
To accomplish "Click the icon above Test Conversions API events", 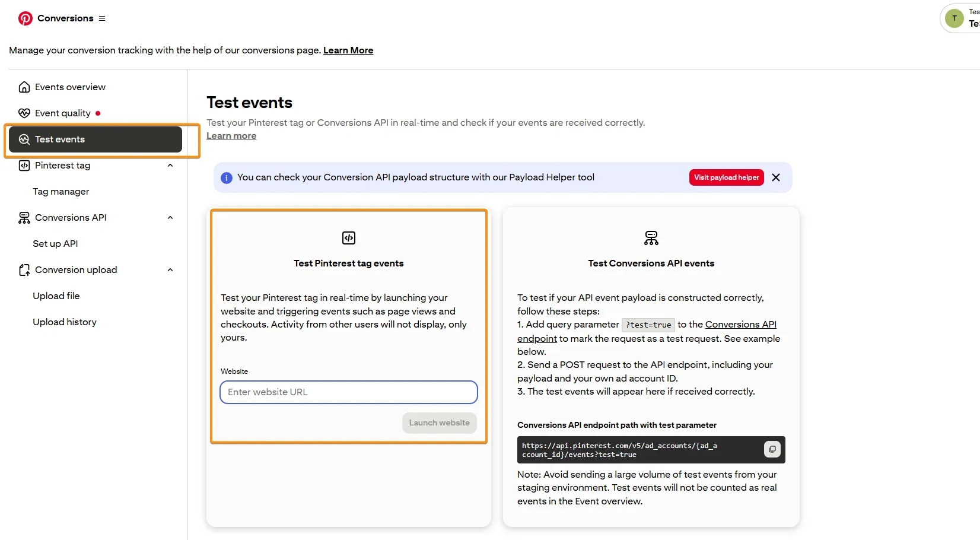I will [651, 238].
